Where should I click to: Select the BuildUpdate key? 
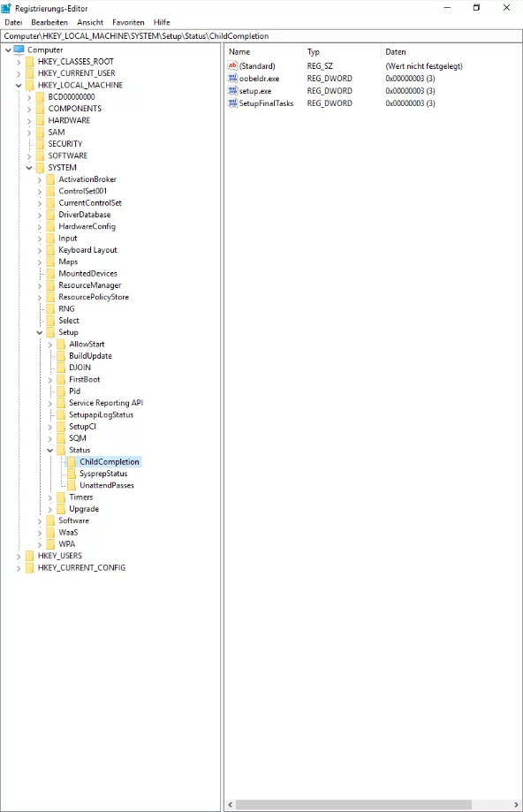click(x=91, y=356)
